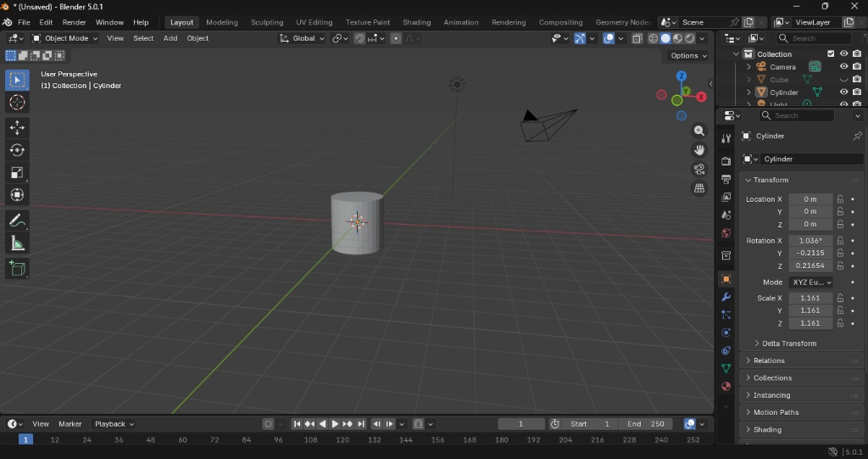Select the Move tool in the toolbar

pyautogui.click(x=17, y=127)
